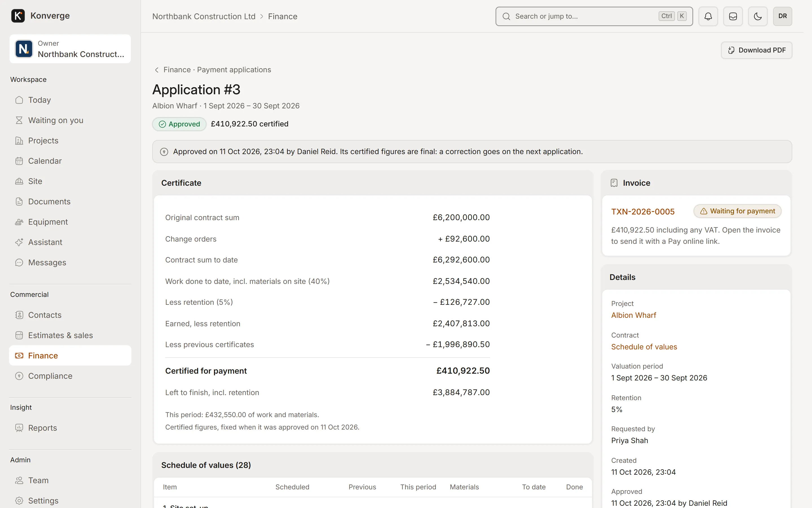The height and width of the screenshot is (508, 812).
Task: Click the Approved status badge
Action: point(179,124)
